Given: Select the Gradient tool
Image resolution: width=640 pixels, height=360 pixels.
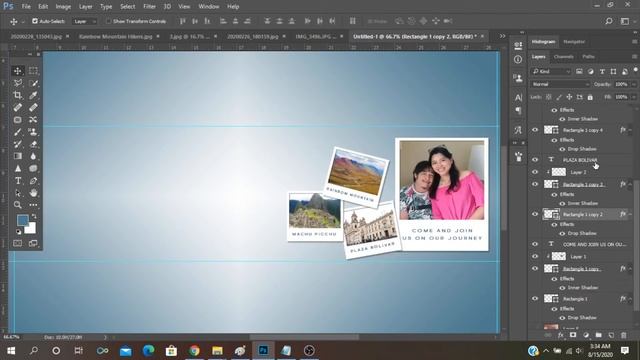Looking at the screenshot, I should coord(18,156).
